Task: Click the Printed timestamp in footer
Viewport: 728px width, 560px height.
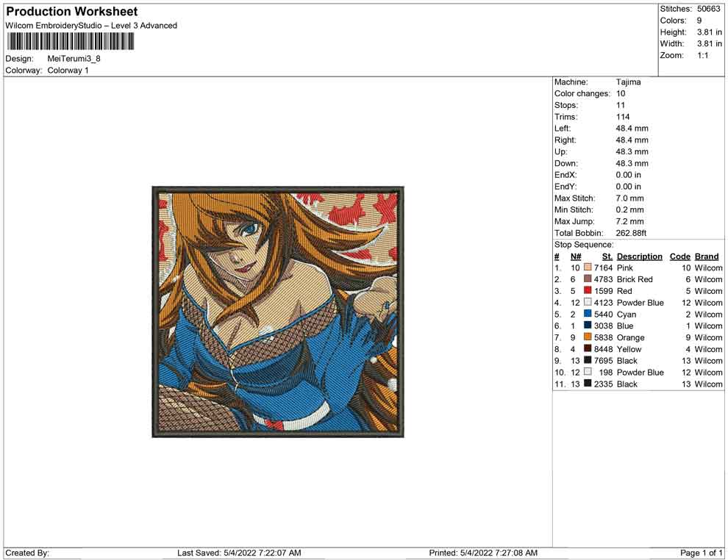Action: [483, 553]
